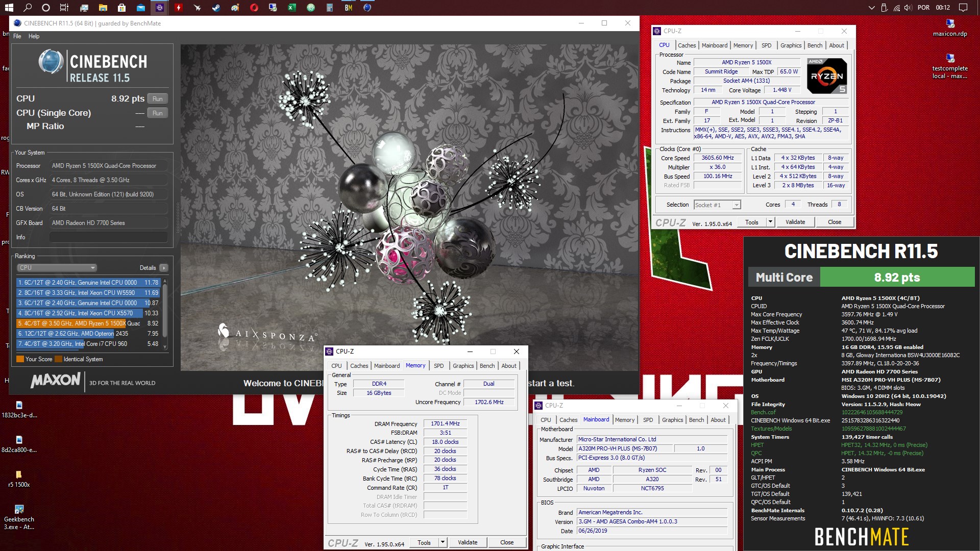Open the Mail app in taskbar

(x=140, y=8)
